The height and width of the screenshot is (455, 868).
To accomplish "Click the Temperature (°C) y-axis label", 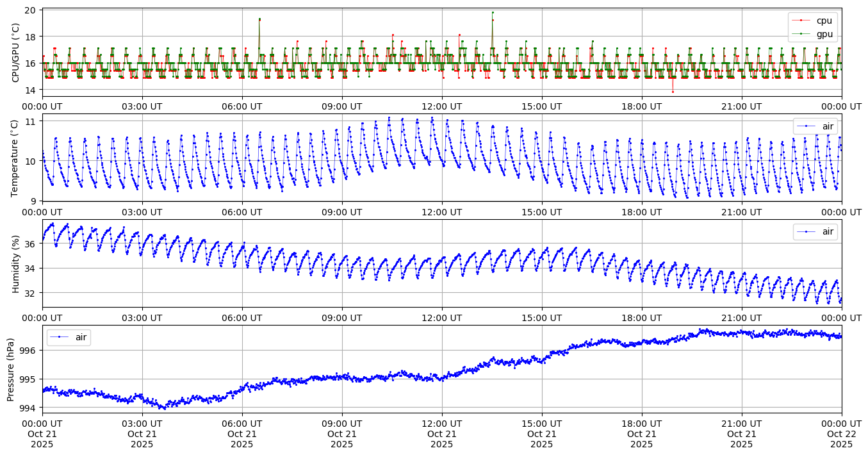I will coord(16,158).
